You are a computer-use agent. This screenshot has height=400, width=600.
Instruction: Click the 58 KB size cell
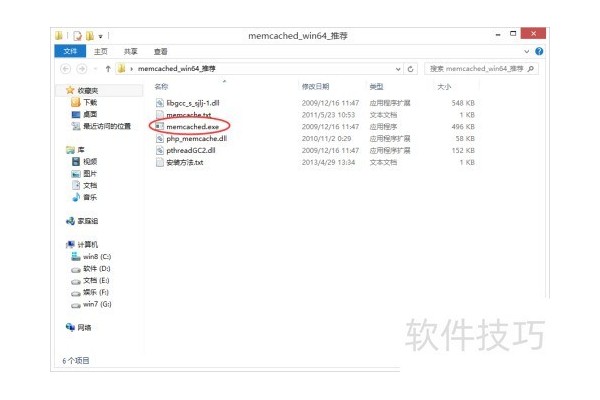tap(465, 138)
